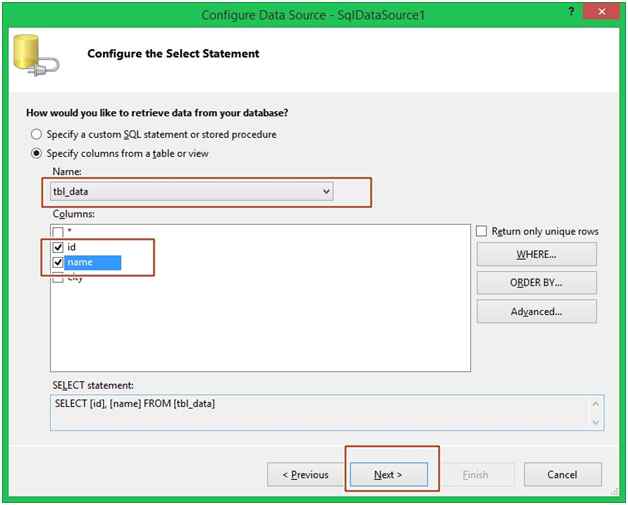This screenshot has width=628, height=505.
Task: Click the database wizard icon in header
Action: coord(36,55)
